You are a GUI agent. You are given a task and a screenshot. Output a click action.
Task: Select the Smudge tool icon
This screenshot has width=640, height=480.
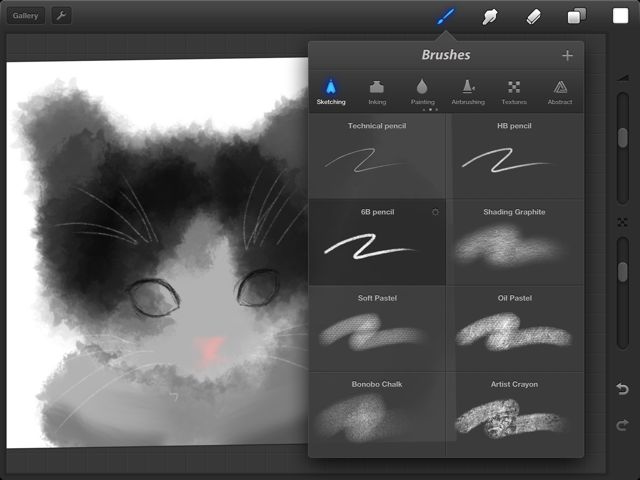489,17
